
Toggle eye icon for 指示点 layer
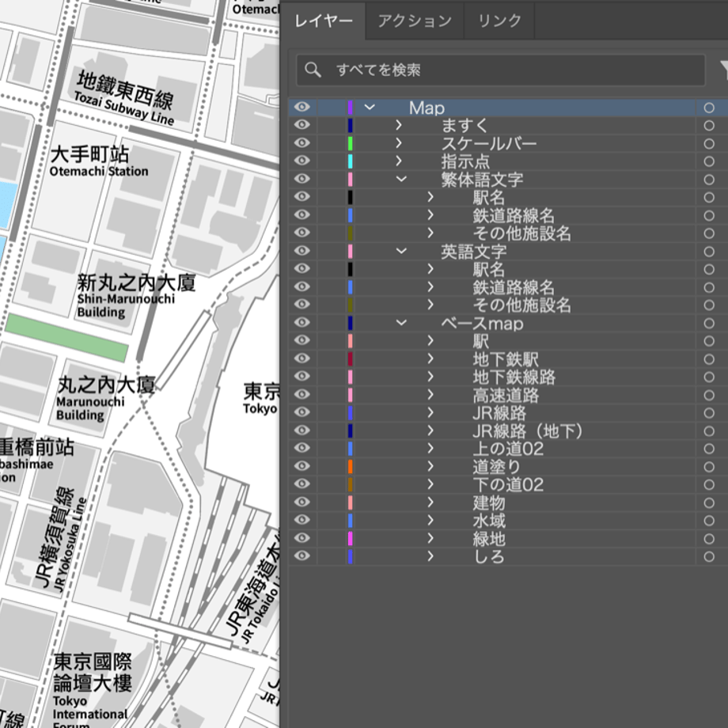(301, 161)
